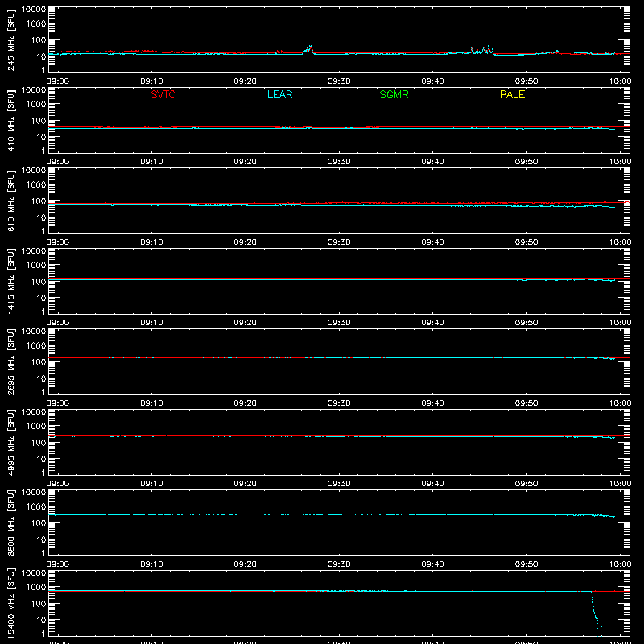Click 09:50 time label under 2695 MHz panel

[x=526, y=403]
